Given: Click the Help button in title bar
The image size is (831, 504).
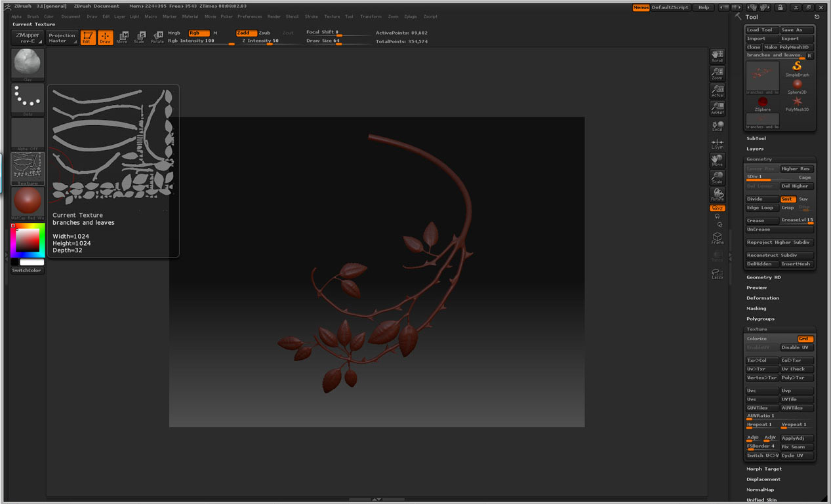Looking at the screenshot, I should coord(704,7).
